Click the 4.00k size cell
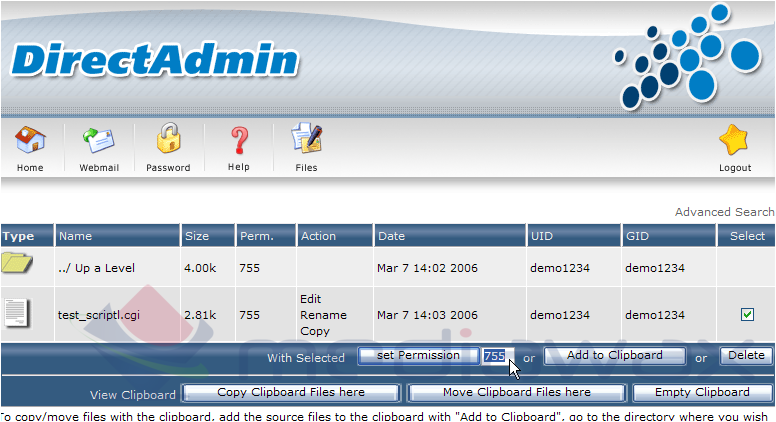The width and height of the screenshot is (776, 422). click(200, 268)
